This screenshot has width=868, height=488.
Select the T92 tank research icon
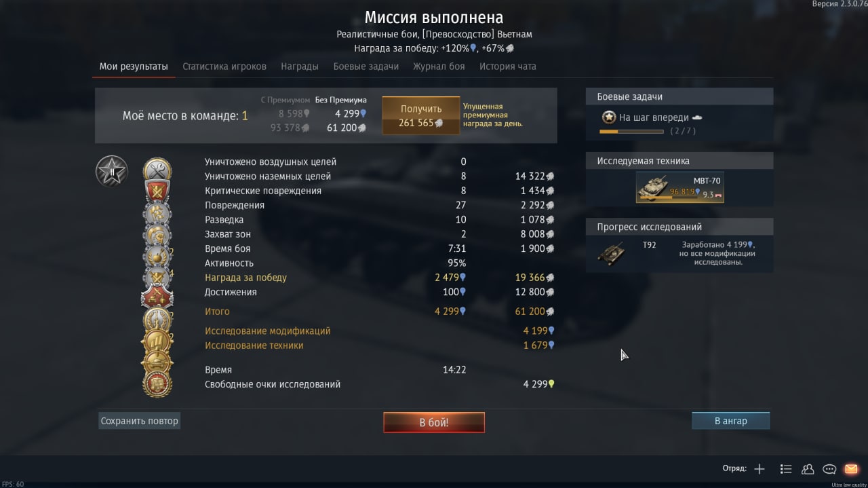pyautogui.click(x=612, y=253)
